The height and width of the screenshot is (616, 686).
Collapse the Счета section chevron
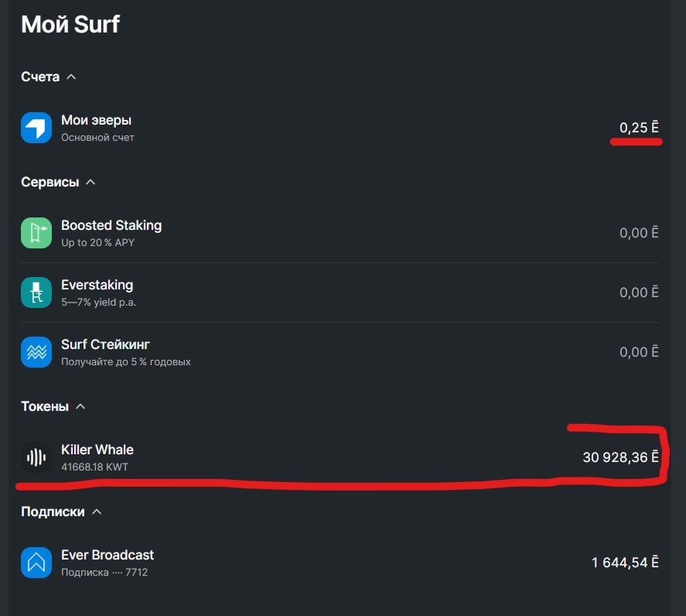[71, 77]
